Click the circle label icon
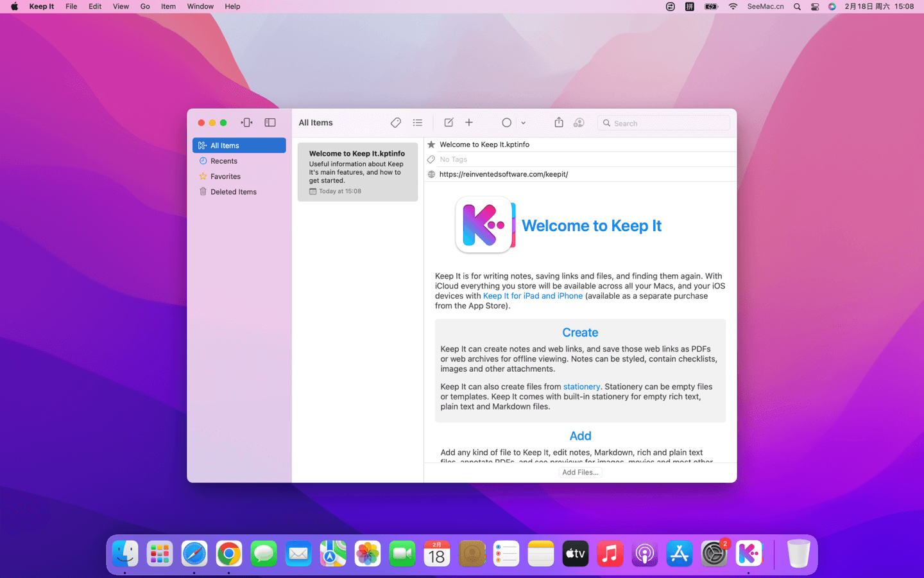 (x=506, y=123)
